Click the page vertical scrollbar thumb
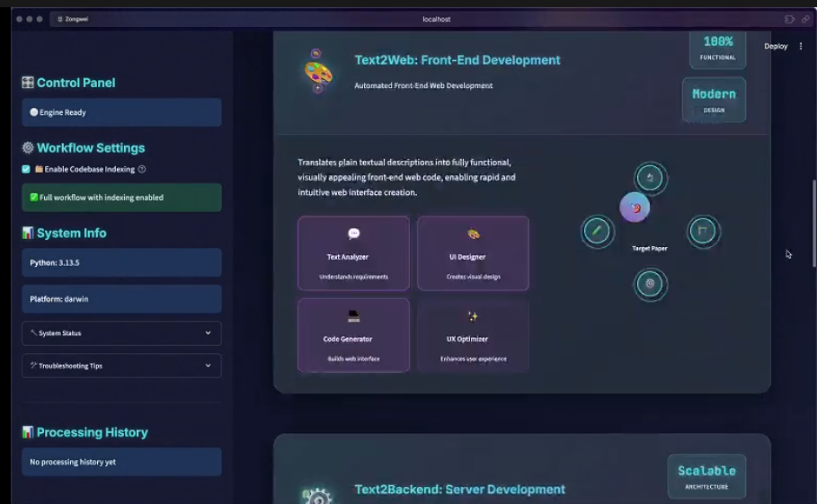 click(x=814, y=224)
